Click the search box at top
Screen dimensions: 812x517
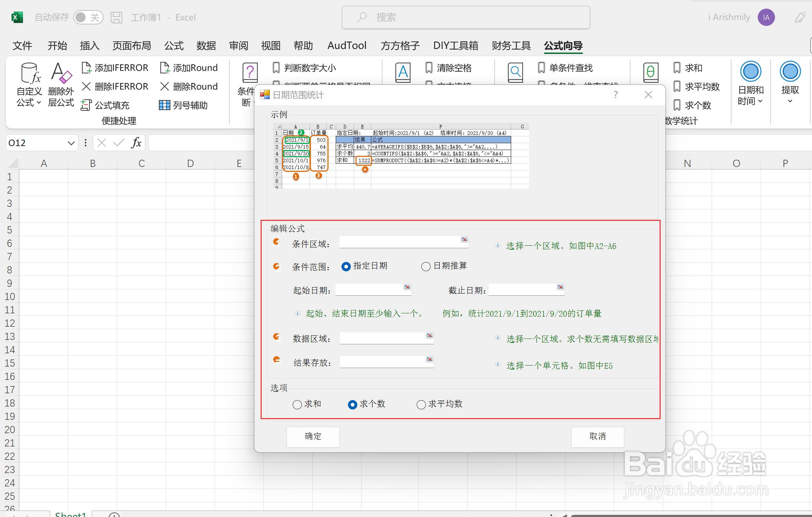466,17
